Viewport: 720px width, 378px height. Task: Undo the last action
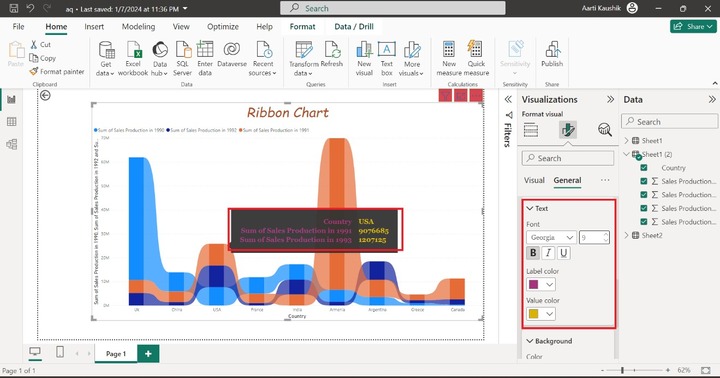click(x=30, y=8)
